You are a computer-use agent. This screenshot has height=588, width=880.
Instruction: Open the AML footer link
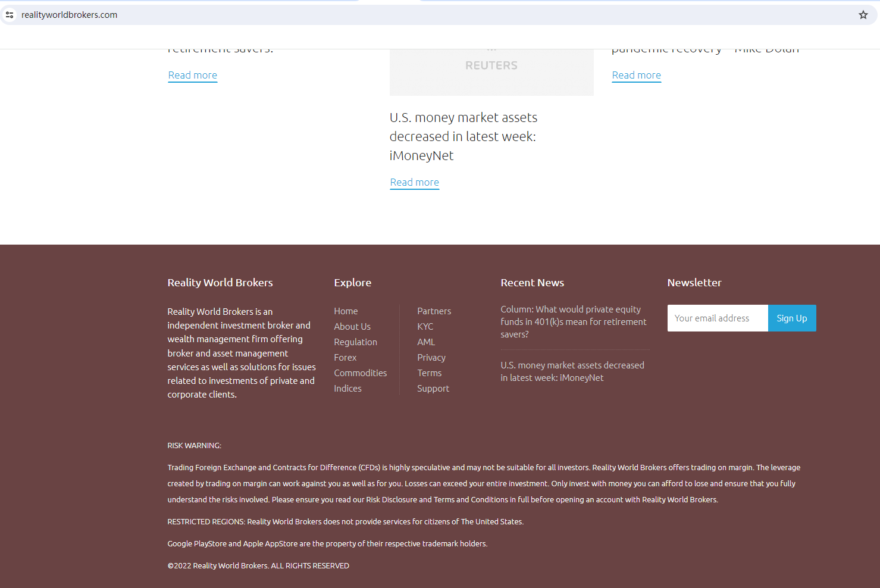426,342
